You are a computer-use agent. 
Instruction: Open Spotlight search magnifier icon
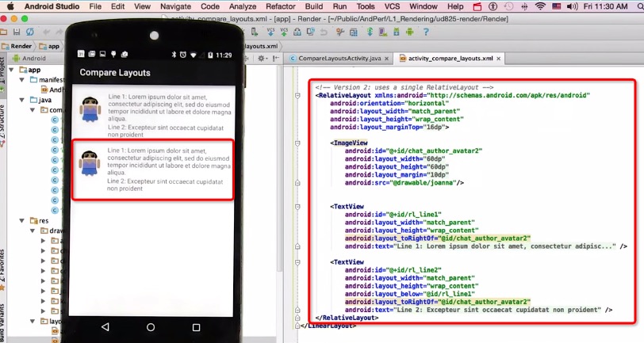(x=640, y=6)
